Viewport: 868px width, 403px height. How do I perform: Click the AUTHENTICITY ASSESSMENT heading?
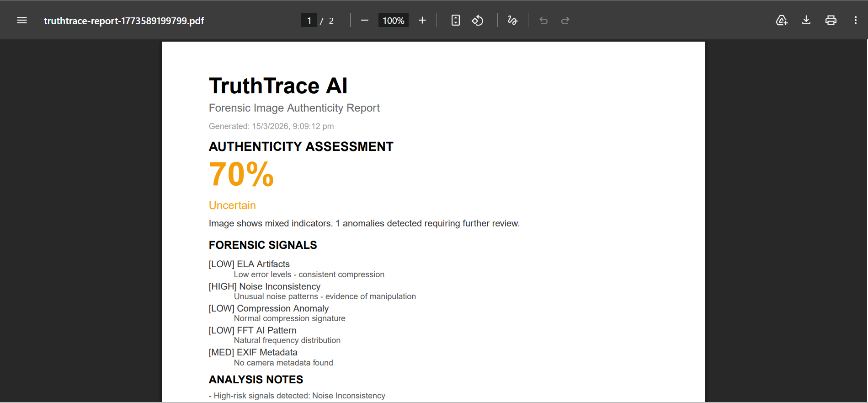coord(301,147)
